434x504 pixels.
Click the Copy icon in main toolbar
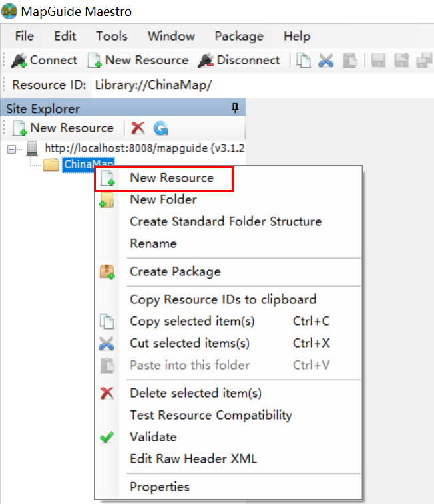pos(303,61)
